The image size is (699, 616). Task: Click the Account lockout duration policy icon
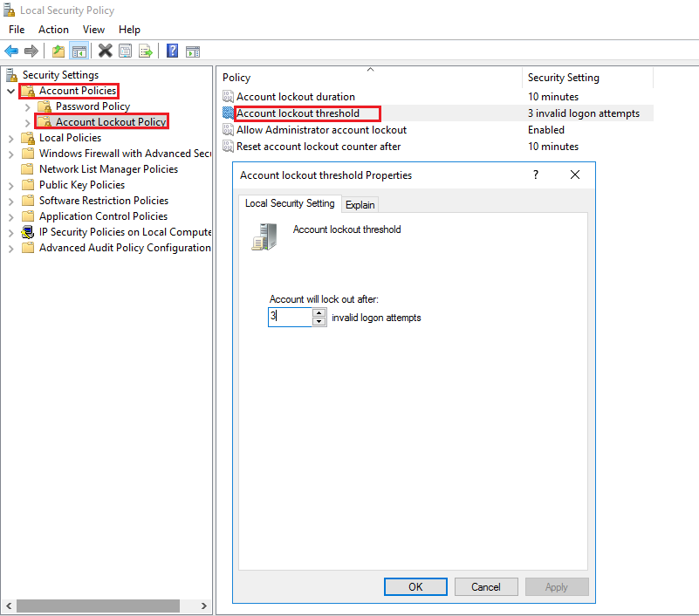228,96
